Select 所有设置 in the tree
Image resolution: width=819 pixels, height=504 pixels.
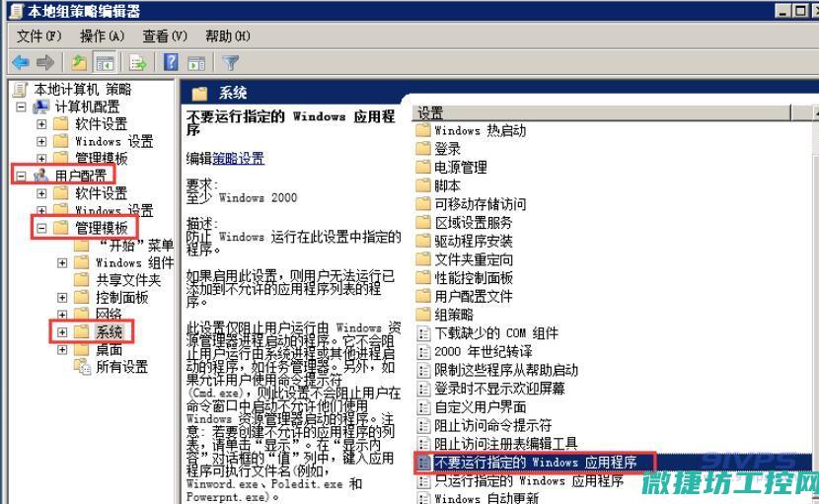(x=121, y=367)
